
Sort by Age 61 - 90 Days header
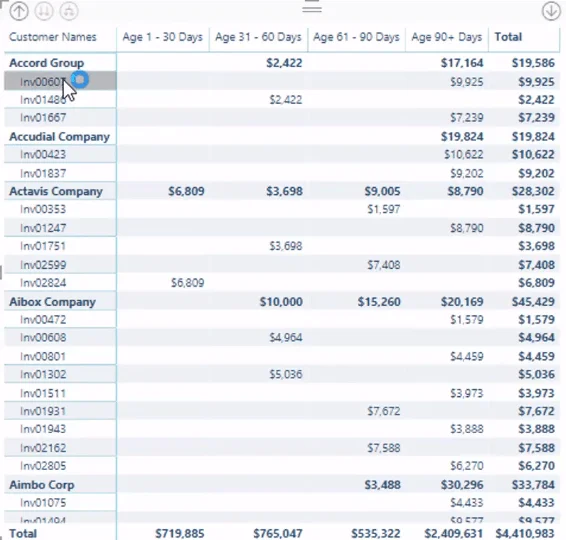[356, 37]
